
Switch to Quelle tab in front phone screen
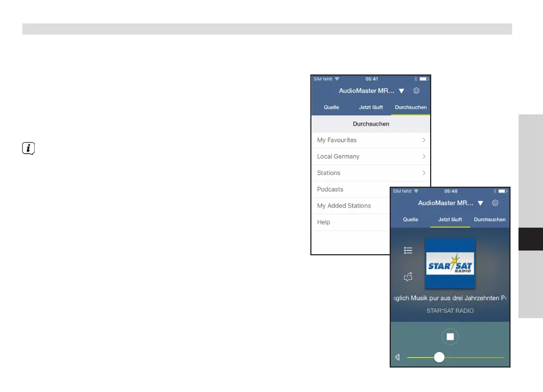tap(410, 219)
